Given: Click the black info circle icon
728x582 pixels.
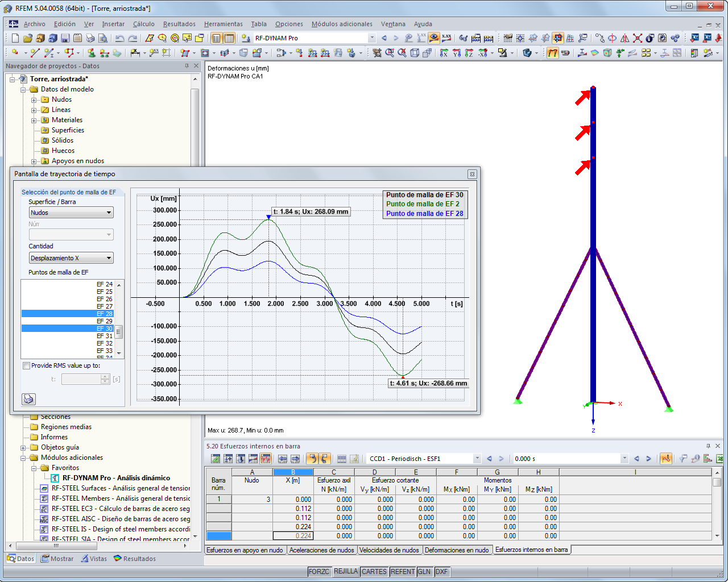Looking at the screenshot, I should (650, 38).
